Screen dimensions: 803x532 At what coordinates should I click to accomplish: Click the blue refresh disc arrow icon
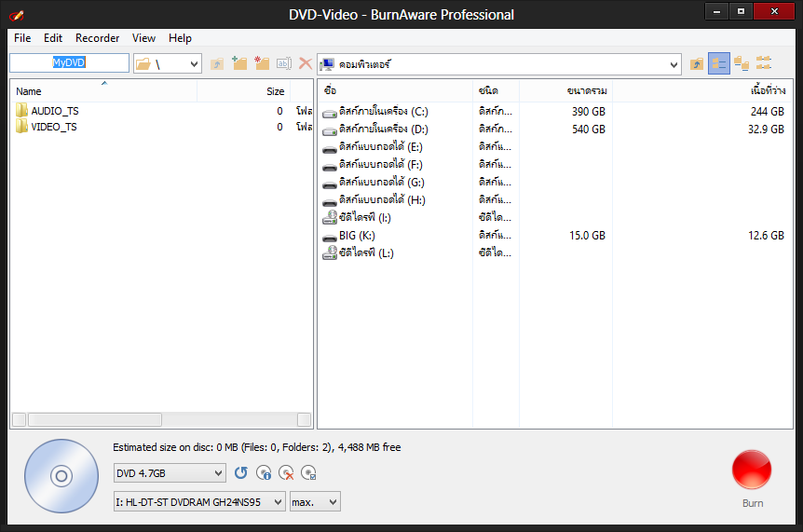tap(240, 472)
